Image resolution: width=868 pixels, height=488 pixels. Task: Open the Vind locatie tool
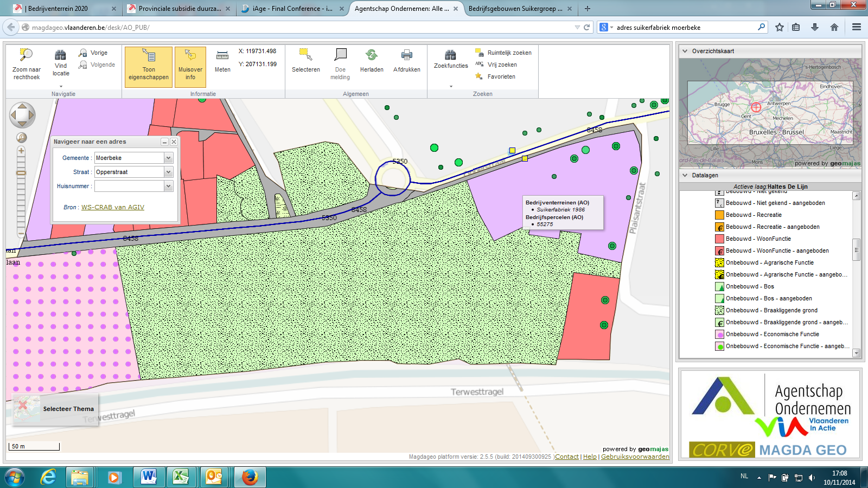61,63
